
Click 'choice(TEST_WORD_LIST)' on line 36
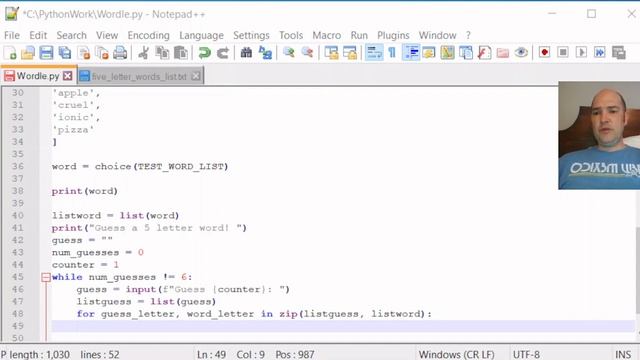click(161, 167)
